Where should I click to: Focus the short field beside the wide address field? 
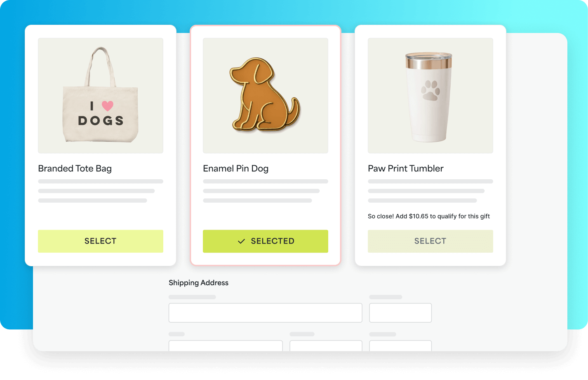[x=400, y=313]
